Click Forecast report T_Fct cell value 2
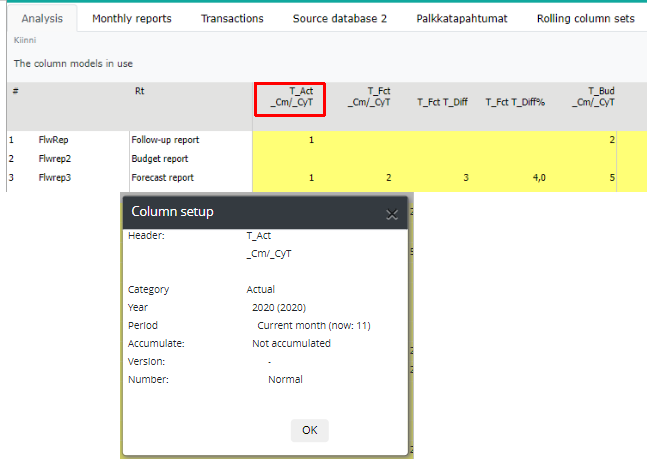647x464 pixels. pyautogui.click(x=388, y=178)
